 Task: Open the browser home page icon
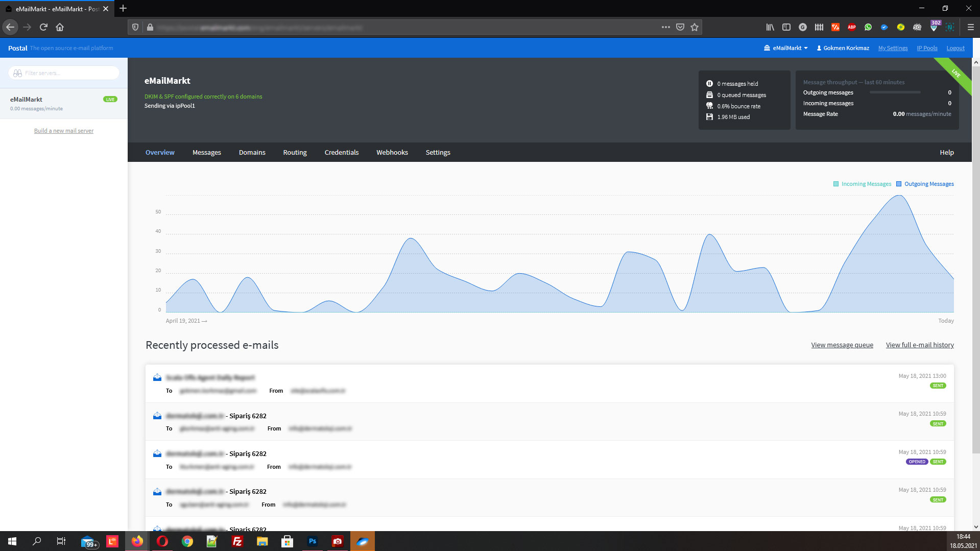[x=60, y=27]
